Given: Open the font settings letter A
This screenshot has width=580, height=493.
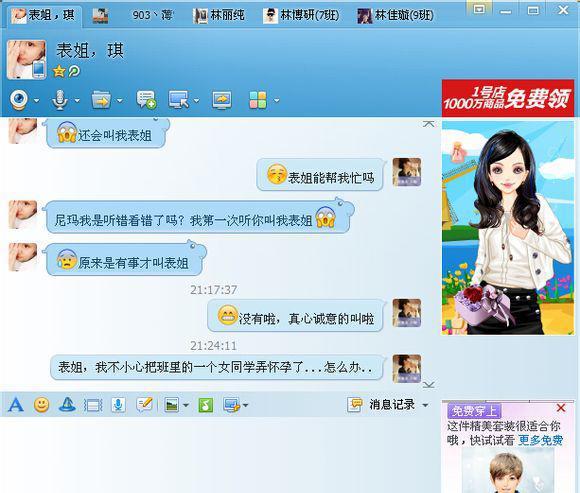Looking at the screenshot, I should (x=16, y=405).
